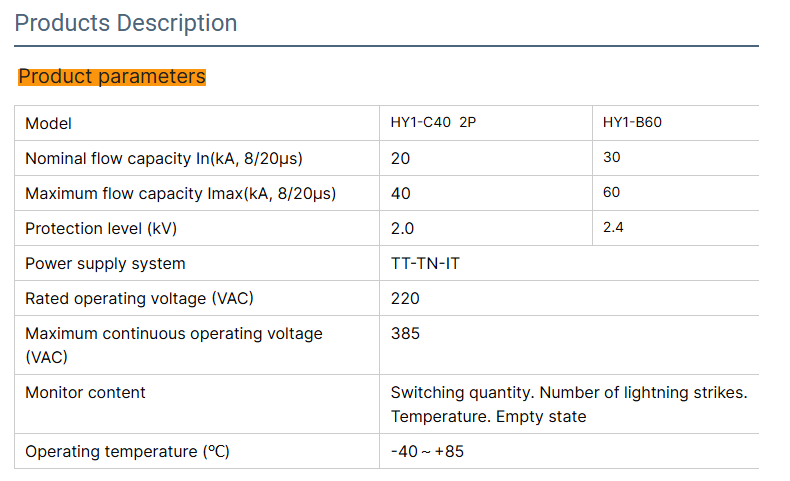Click the -40 ~ +85 temperature value

pos(427,451)
